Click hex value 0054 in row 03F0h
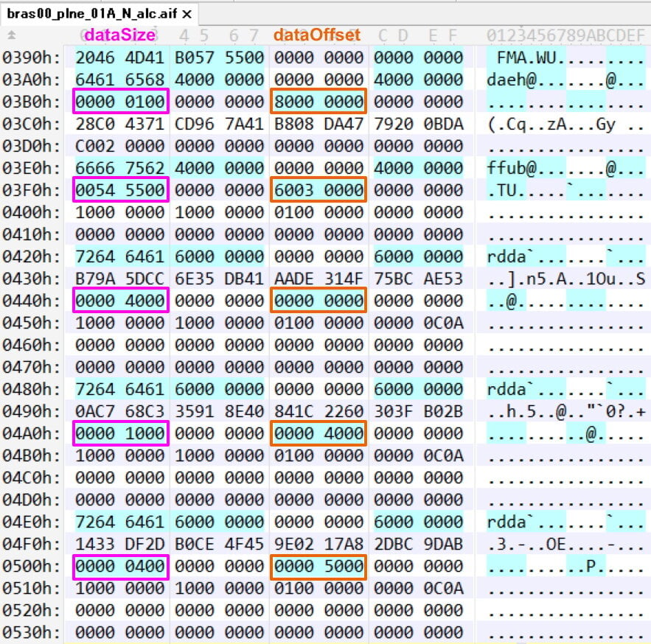The width and height of the screenshot is (651, 644). point(95,190)
